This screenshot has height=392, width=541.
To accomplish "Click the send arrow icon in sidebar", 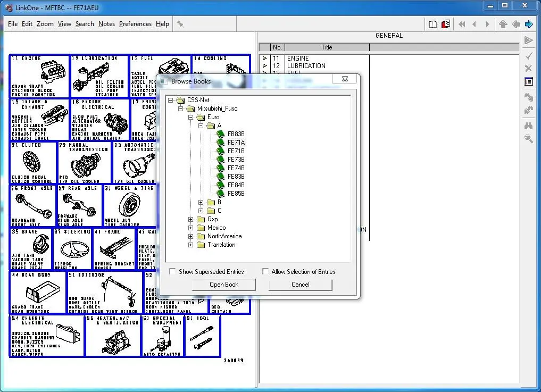I will [x=528, y=40].
